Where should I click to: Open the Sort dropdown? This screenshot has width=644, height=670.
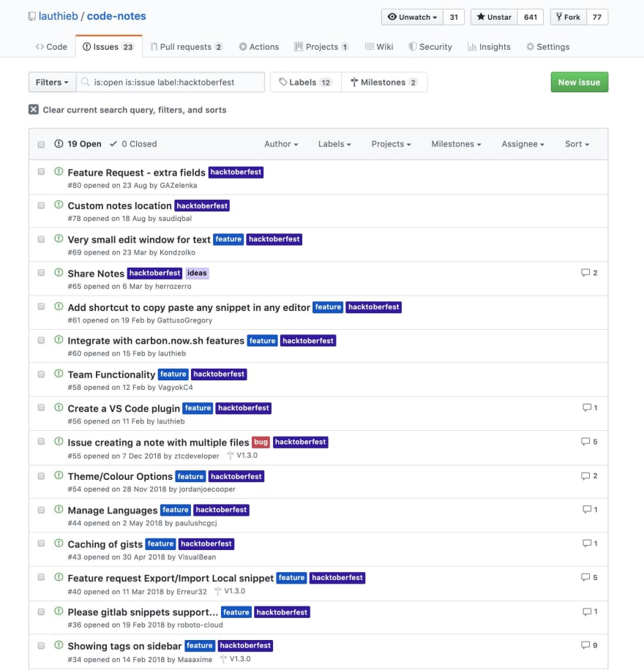click(577, 144)
